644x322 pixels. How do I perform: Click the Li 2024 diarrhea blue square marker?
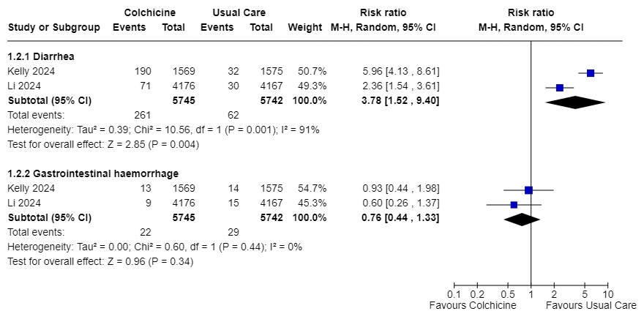point(560,87)
